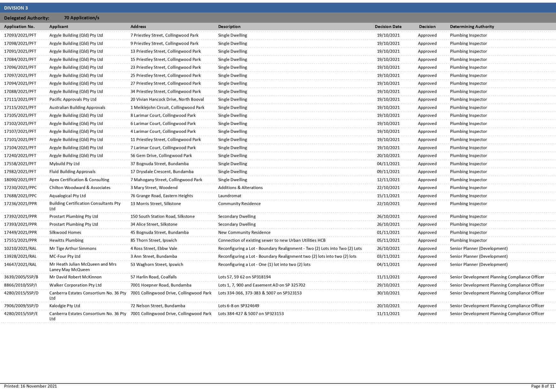Click the 'Address' column header
Image resolution: width=556 pixels, height=392 pixels.
[x=138, y=27]
